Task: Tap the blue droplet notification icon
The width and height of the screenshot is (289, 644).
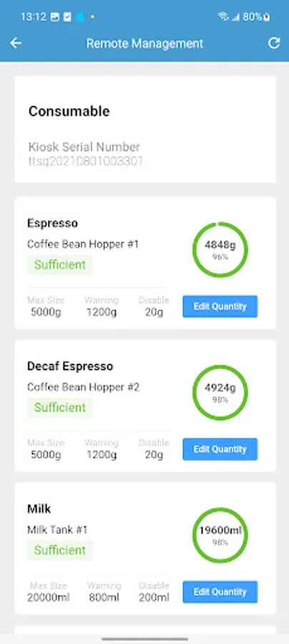Action: (80, 17)
